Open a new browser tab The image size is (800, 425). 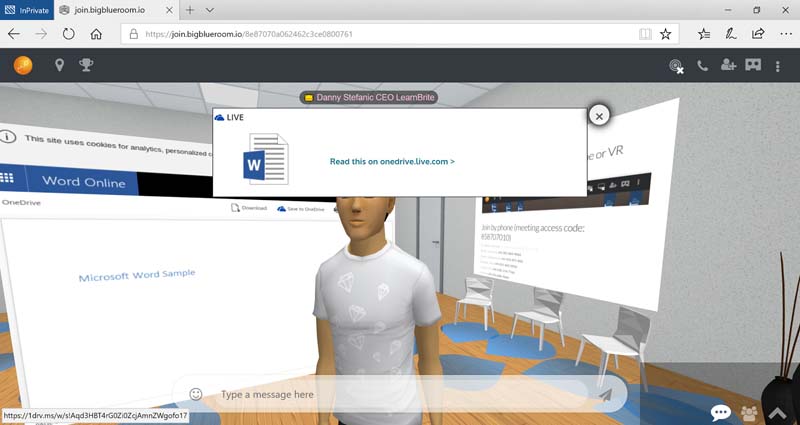click(190, 10)
